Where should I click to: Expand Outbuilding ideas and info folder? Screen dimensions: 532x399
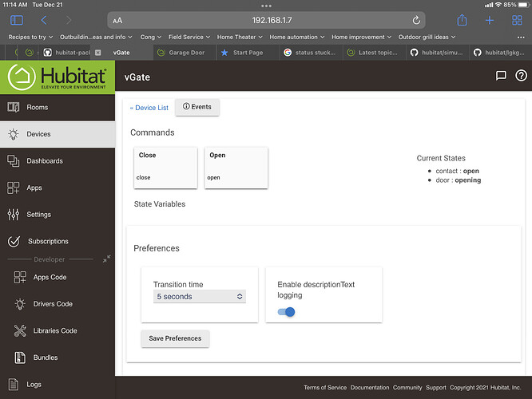pos(96,37)
